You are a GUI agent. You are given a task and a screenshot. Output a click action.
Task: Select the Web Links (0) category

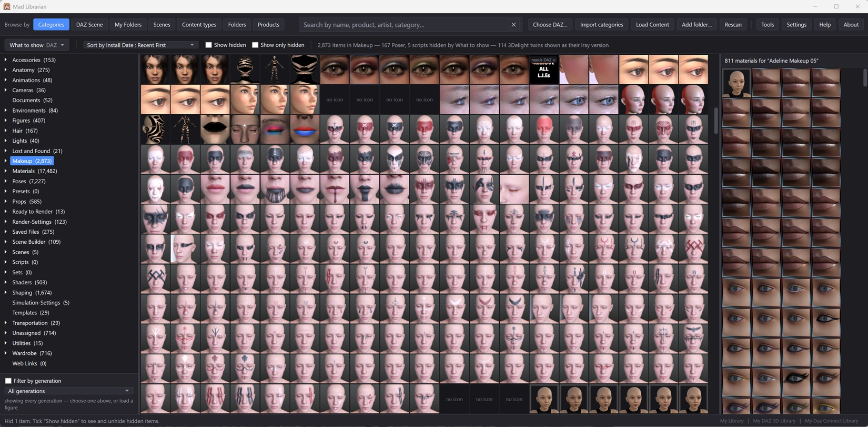point(29,363)
